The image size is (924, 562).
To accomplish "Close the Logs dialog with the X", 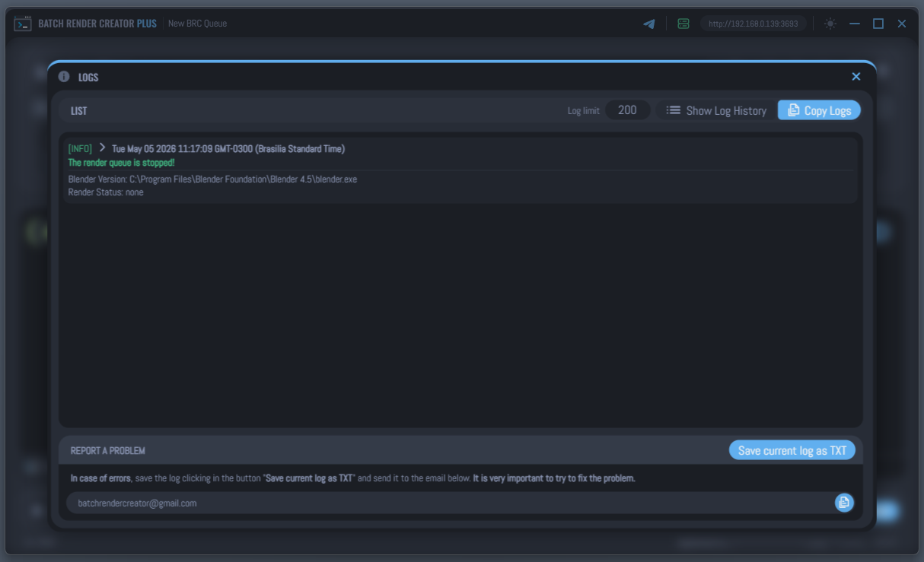I will point(856,76).
